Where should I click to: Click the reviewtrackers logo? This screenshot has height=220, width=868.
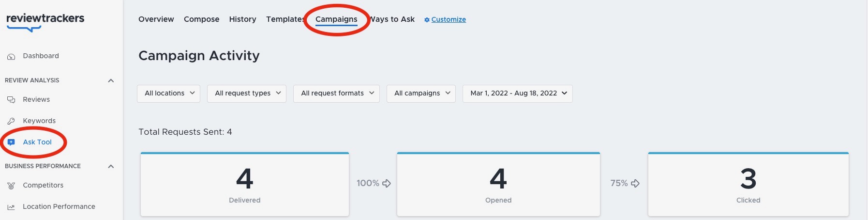point(45,22)
